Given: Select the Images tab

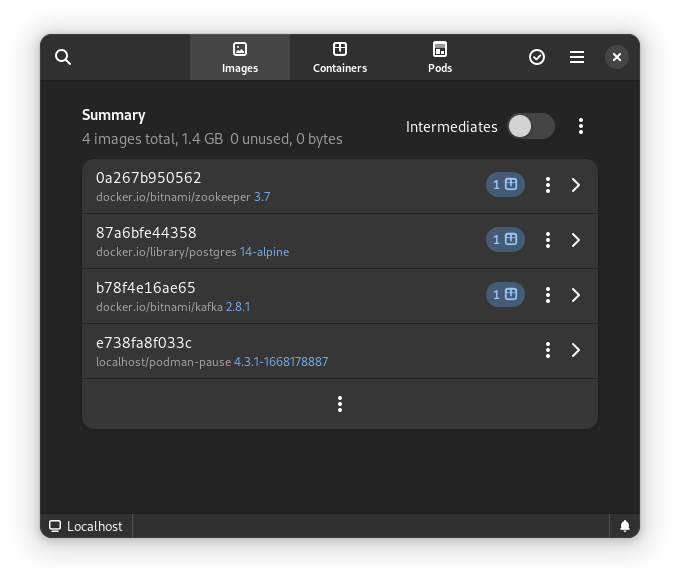Looking at the screenshot, I should [x=240, y=57].
